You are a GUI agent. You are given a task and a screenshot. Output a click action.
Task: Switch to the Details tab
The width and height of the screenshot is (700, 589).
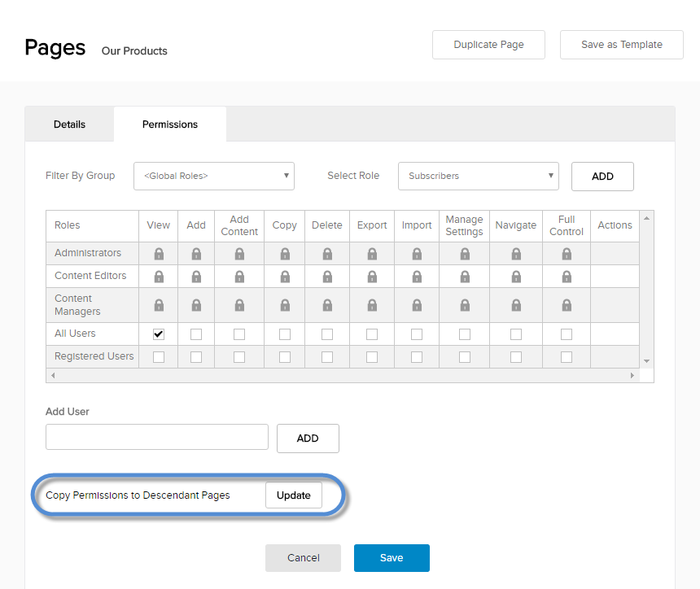[69, 124]
